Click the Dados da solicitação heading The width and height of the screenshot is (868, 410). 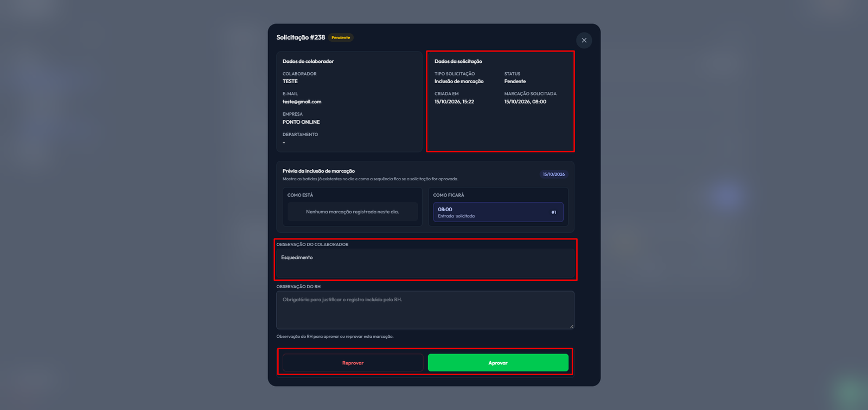tap(458, 61)
